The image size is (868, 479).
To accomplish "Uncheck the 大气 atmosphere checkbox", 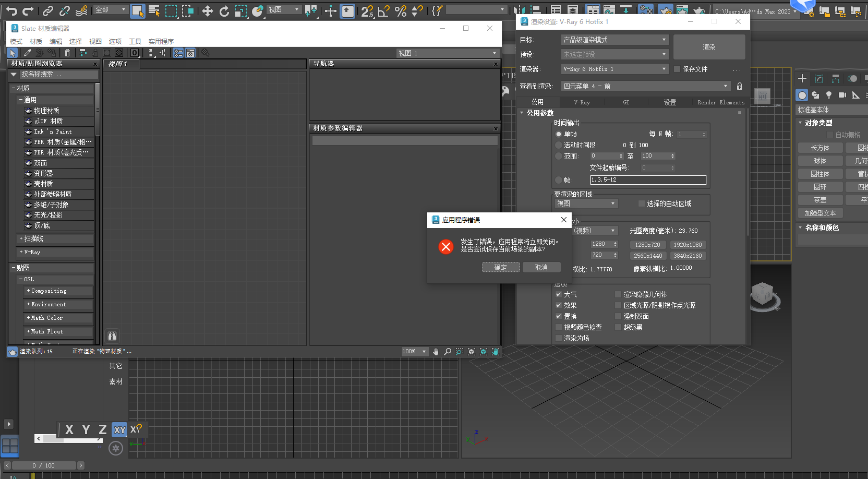I will 559,294.
